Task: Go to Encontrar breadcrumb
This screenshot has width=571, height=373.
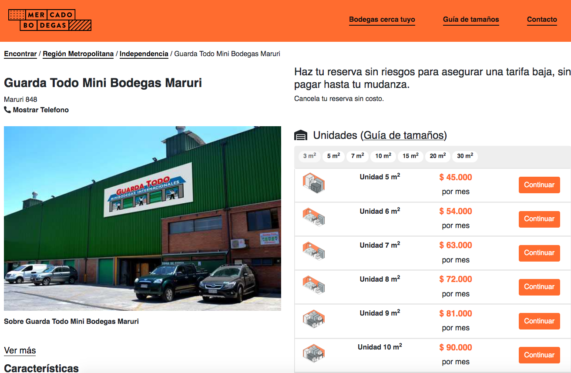Action: 20,54
